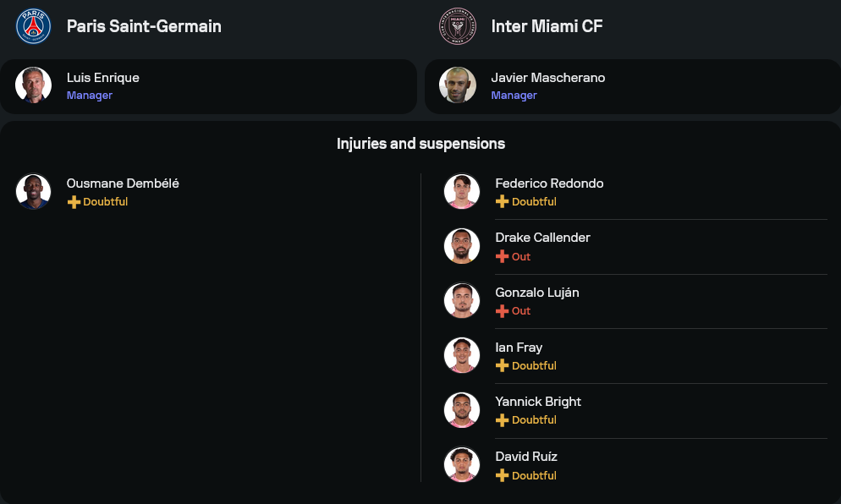841x504 pixels.
Task: Click the red Out cross for Drake Callender
Action: pyautogui.click(x=502, y=256)
